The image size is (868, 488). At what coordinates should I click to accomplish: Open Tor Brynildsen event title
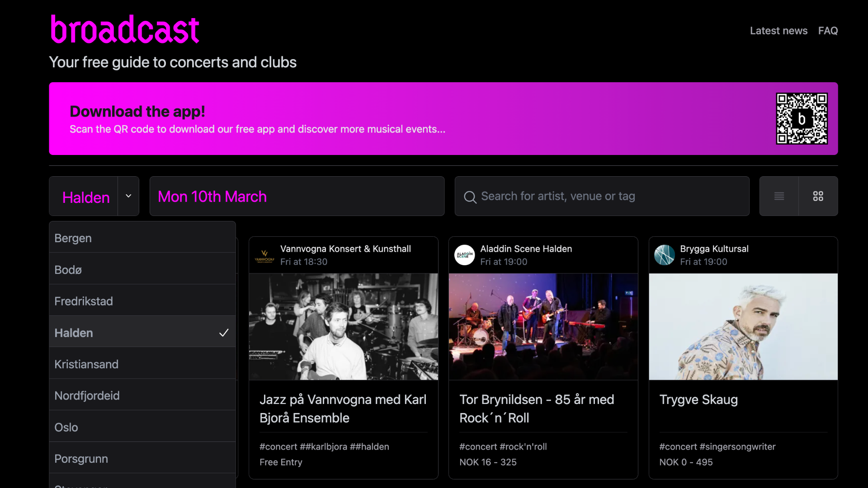point(537,408)
